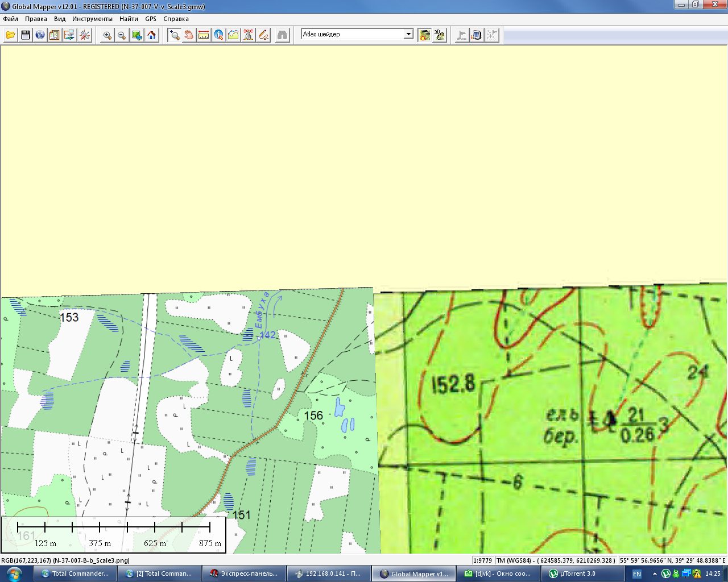
Task: Click the Total Commander taskbar button
Action: pyautogui.click(x=75, y=573)
